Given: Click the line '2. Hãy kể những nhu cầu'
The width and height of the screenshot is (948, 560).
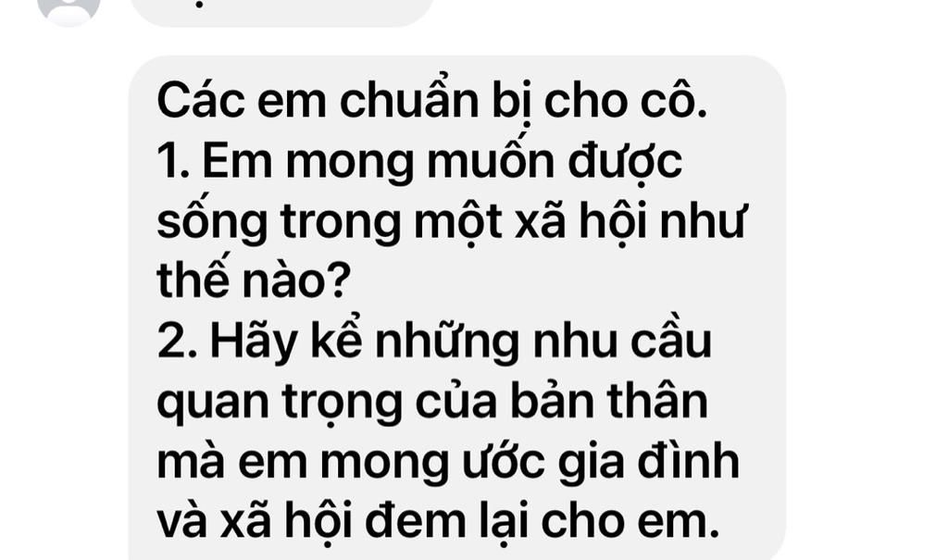Looking at the screenshot, I should 435,341.
